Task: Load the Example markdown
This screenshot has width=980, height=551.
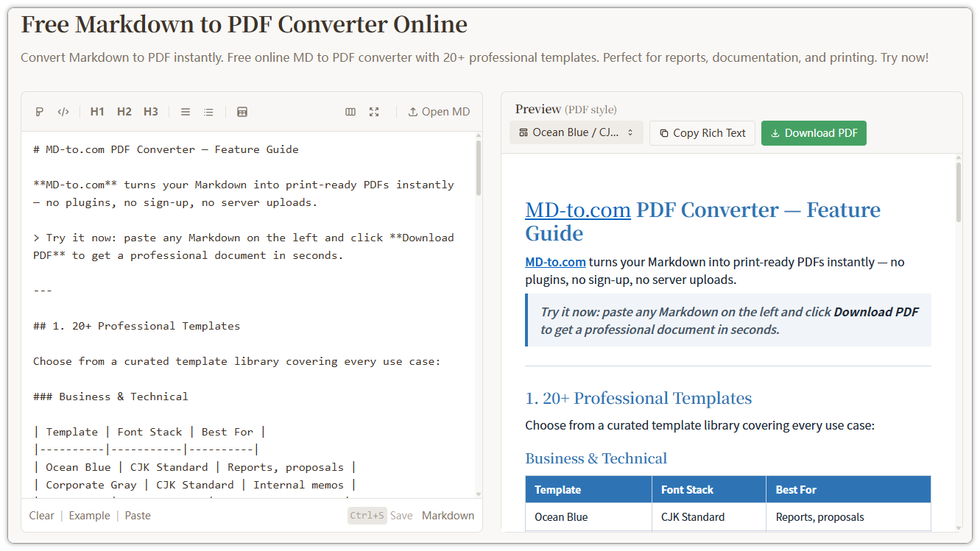Action: [89, 516]
